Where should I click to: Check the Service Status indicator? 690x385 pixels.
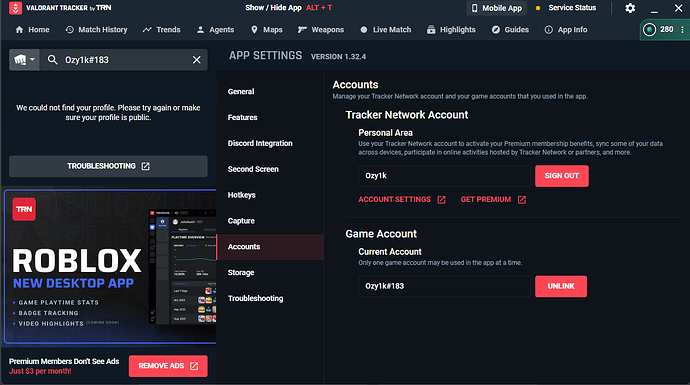point(566,7)
